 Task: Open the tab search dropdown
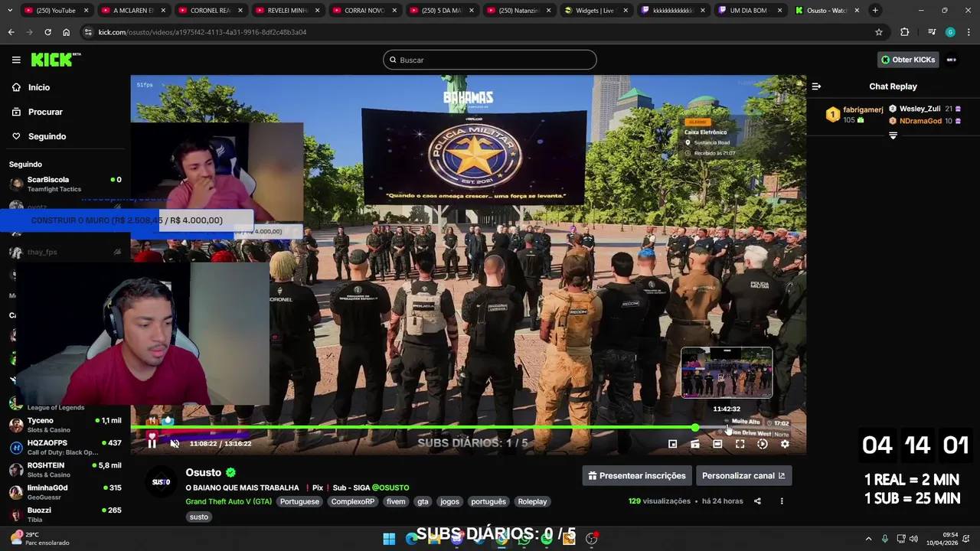[x=8, y=11]
